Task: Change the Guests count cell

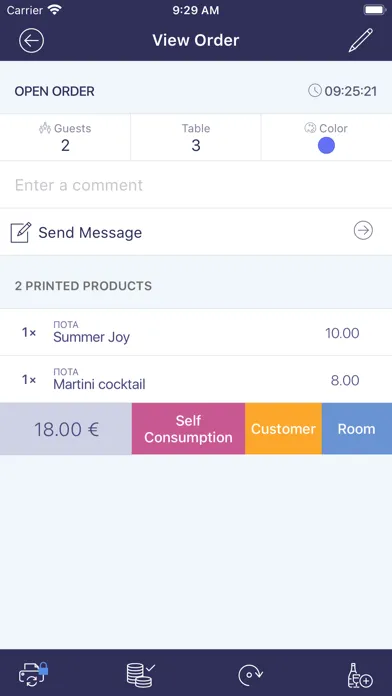Action: (x=65, y=137)
